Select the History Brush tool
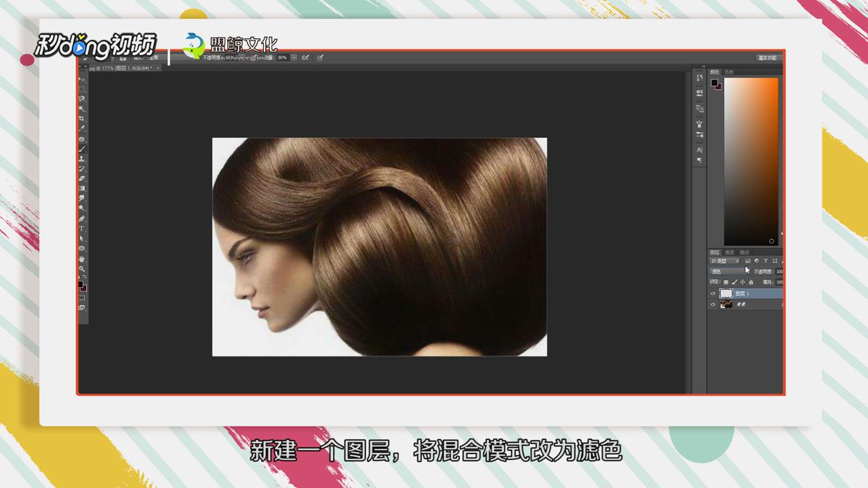The width and height of the screenshot is (868, 488). tap(83, 167)
